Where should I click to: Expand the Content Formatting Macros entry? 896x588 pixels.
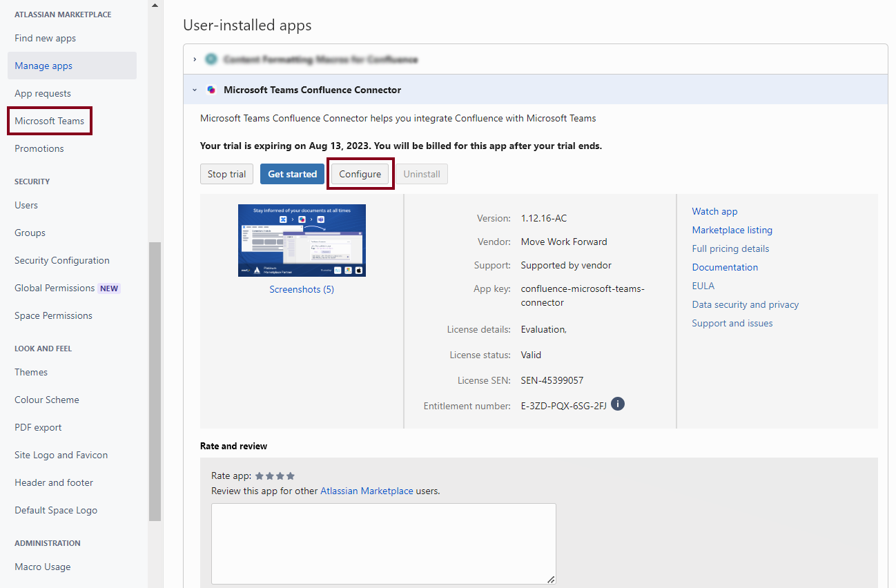coord(195,59)
